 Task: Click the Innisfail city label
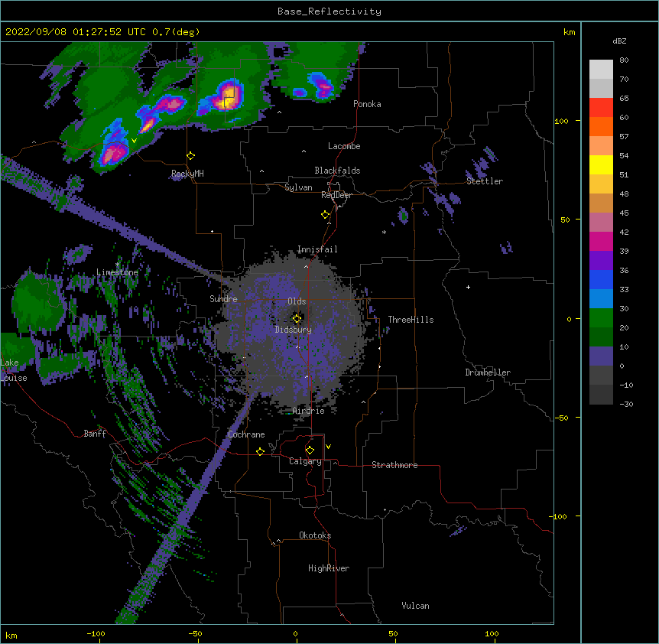[x=317, y=249]
